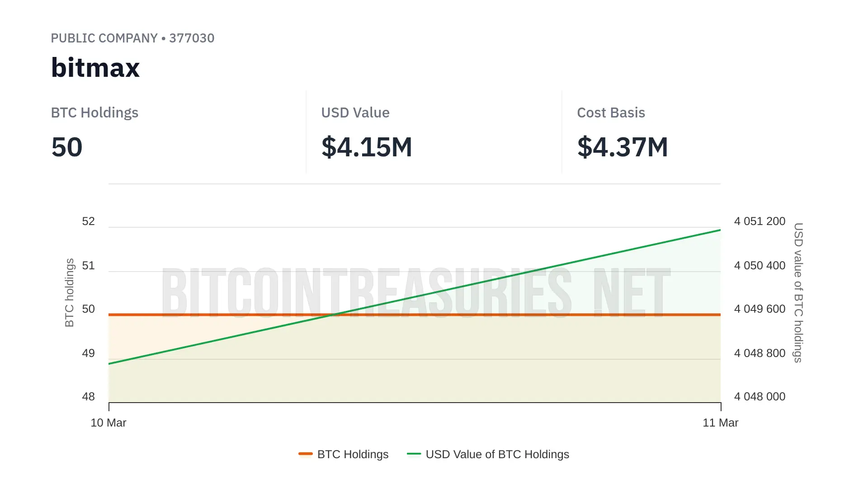The image size is (868, 488).
Task: Click the bitmax company title
Action: [x=95, y=68]
